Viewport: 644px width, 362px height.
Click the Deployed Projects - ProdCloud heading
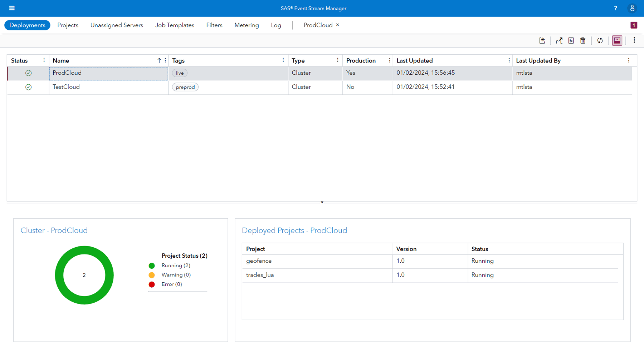pos(294,230)
